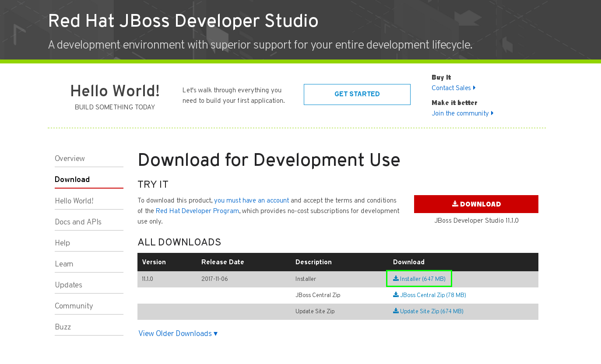This screenshot has width=601, height=364.
Task: Click the download icon on the red DOWNLOAD button
Action: [x=455, y=204]
